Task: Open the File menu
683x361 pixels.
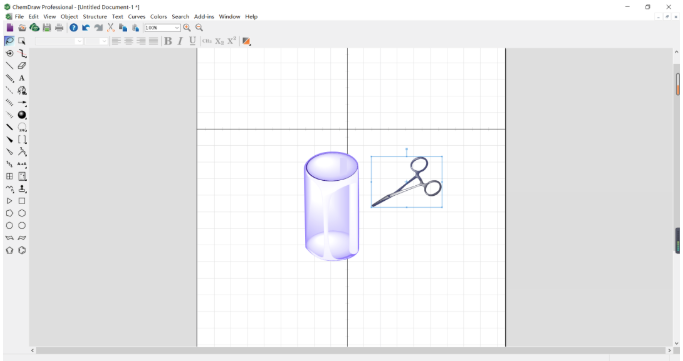Action: [19, 17]
